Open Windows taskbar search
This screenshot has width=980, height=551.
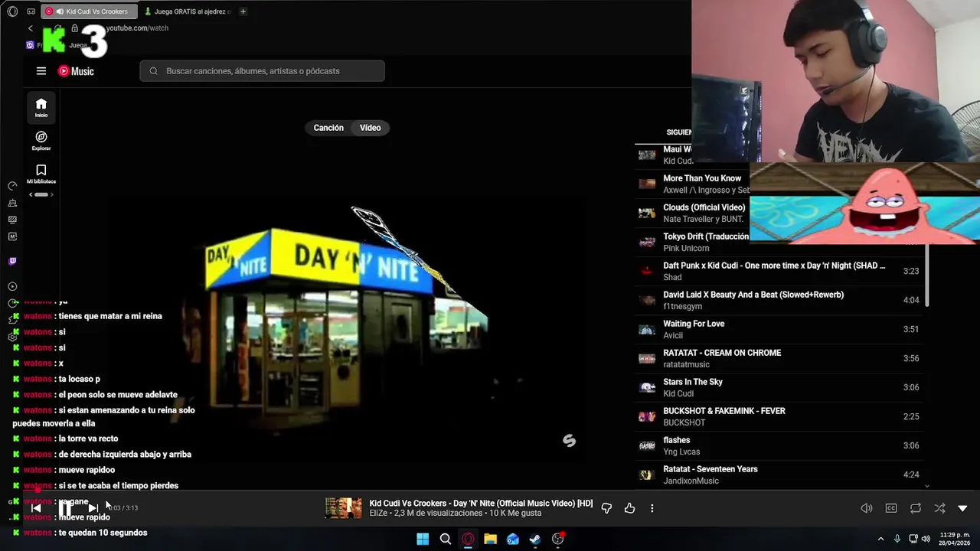[445, 539]
